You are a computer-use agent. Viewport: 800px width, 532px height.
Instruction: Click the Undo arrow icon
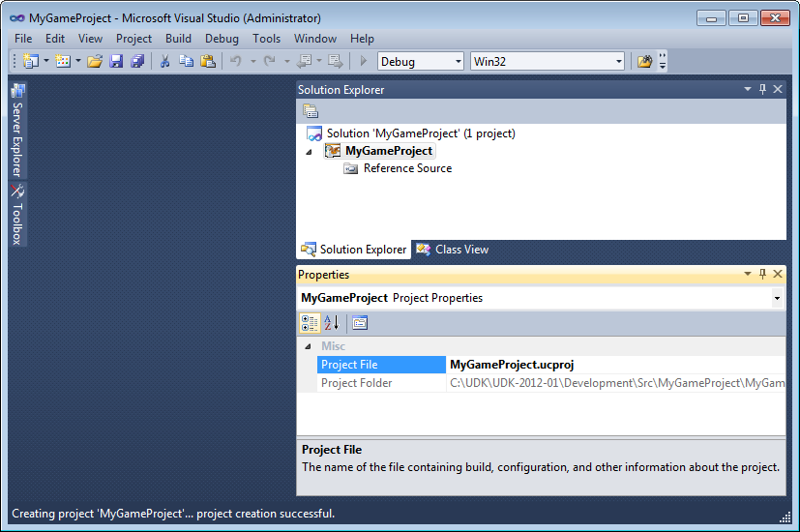point(235,61)
